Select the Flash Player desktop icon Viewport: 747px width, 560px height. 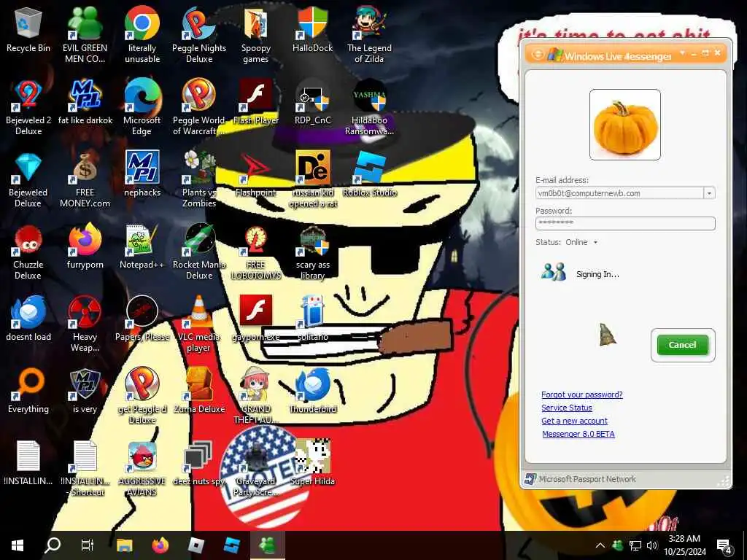[x=256, y=103]
